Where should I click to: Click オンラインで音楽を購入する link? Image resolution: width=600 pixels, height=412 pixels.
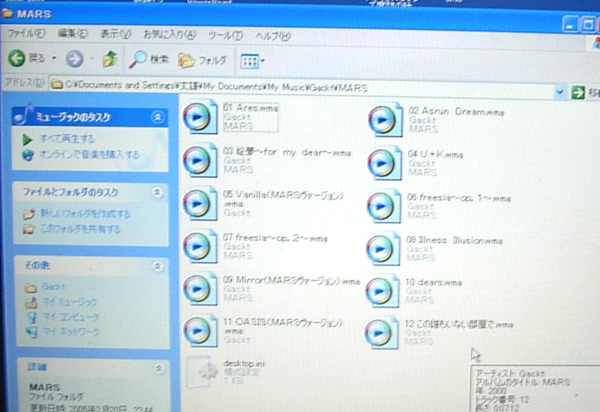coord(89,155)
